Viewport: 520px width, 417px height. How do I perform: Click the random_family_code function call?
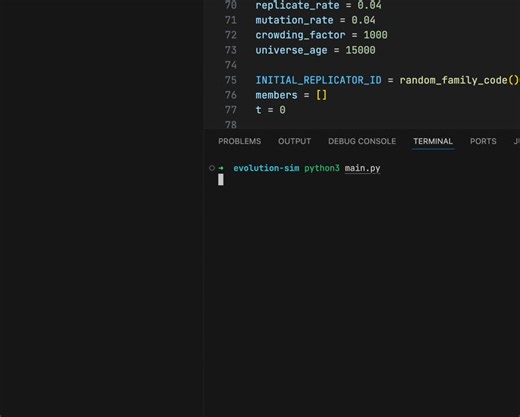pos(453,80)
